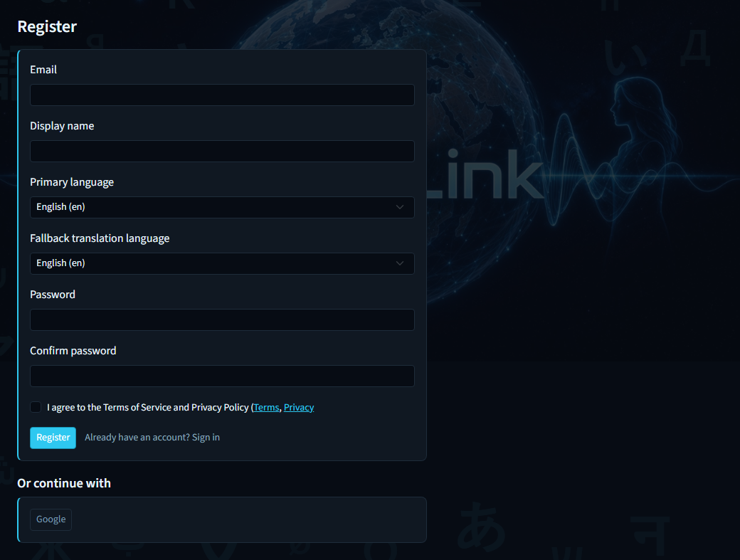Focus the Display name text box
The width and height of the screenshot is (740, 560).
tap(222, 151)
